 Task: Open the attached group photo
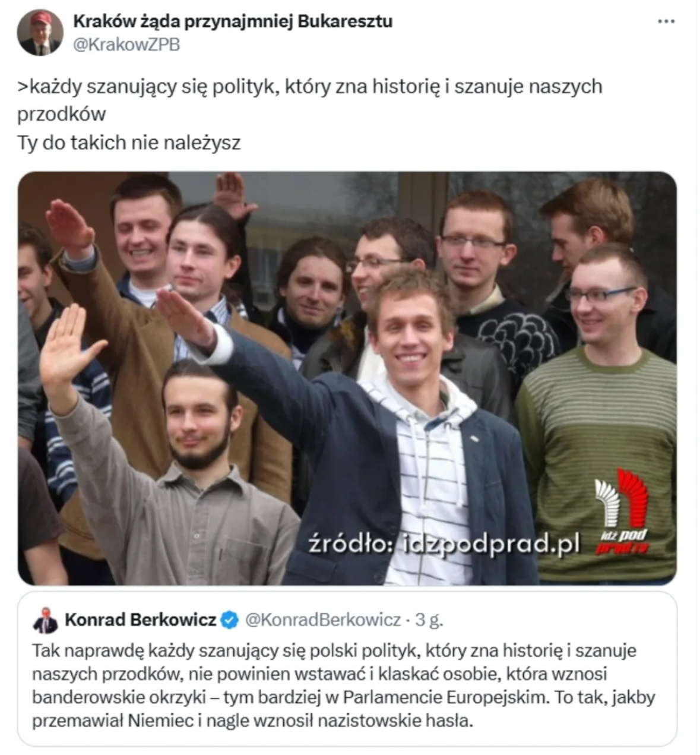[x=347, y=378]
